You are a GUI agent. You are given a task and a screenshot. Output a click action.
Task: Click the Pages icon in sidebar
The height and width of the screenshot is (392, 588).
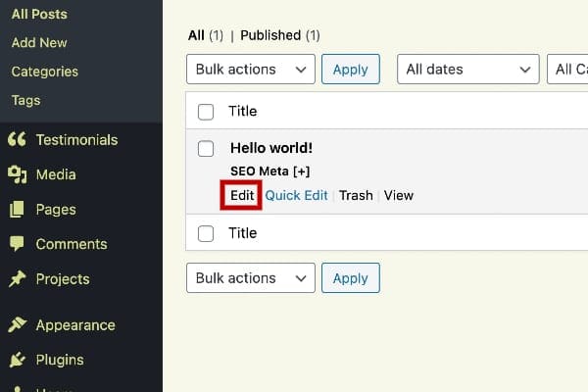coord(17,210)
